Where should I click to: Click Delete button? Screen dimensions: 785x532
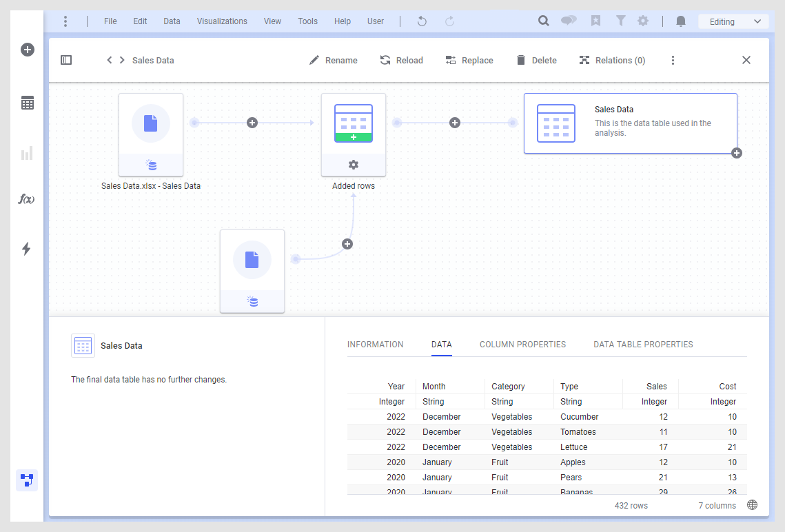pos(537,60)
